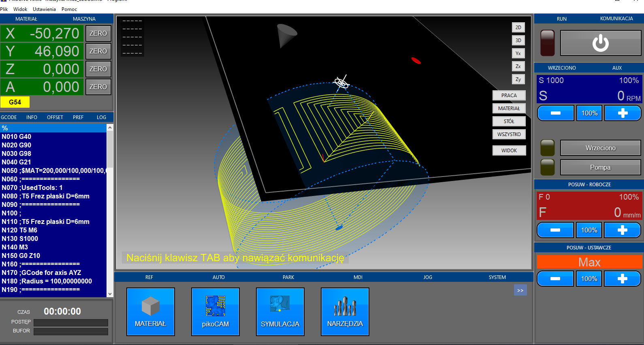This screenshot has width=644, height=345.
Task: Open the MATERIAŁ cube icon tile
Action: [x=151, y=312]
